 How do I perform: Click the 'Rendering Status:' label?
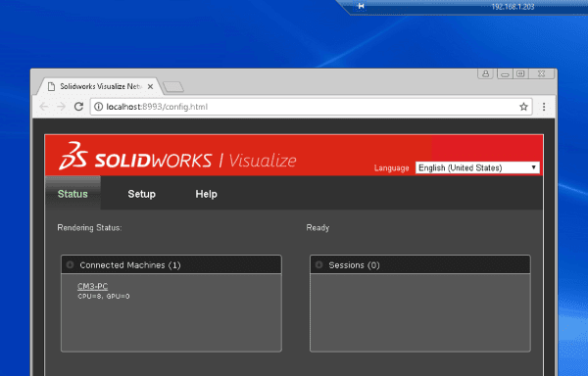89,228
